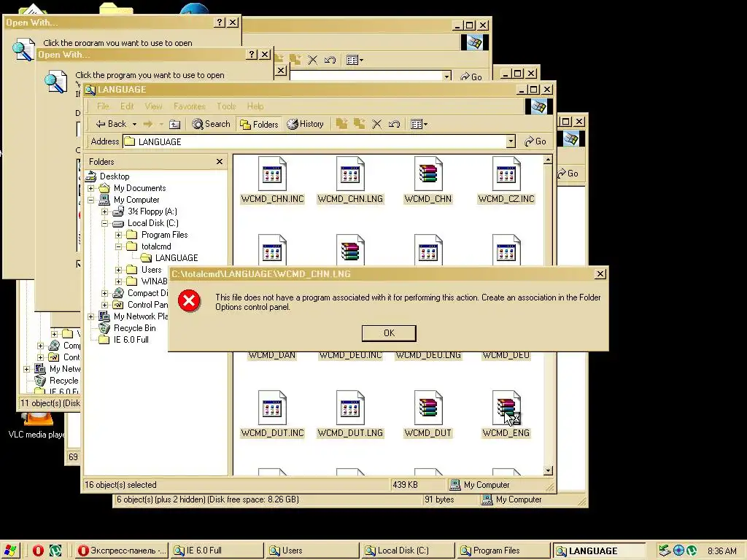Close the WCMD_CHN.LNG error dialog

click(600, 274)
